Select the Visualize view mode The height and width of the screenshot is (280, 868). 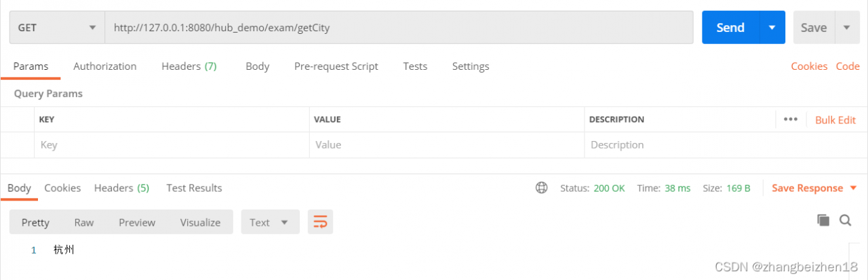[x=200, y=222]
